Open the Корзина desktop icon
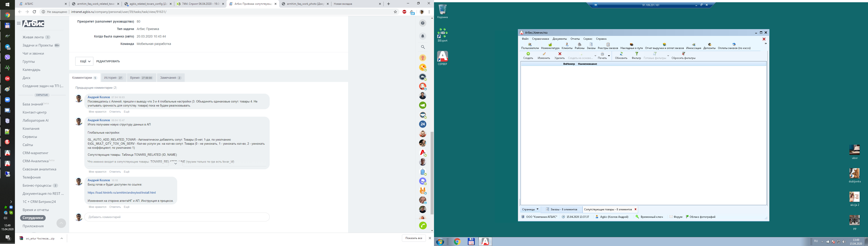Image resolution: width=868 pixels, height=246 pixels. tap(442, 12)
